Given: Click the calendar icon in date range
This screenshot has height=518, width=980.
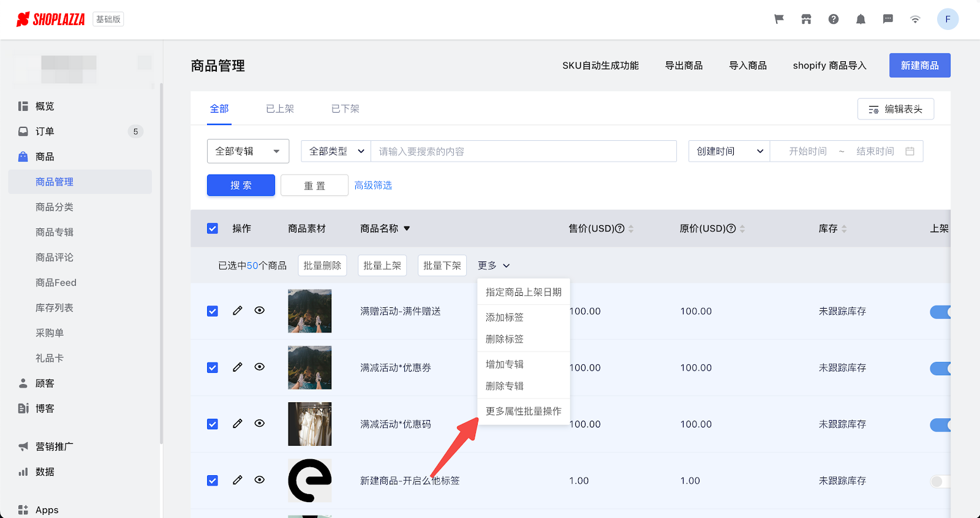Looking at the screenshot, I should [910, 151].
